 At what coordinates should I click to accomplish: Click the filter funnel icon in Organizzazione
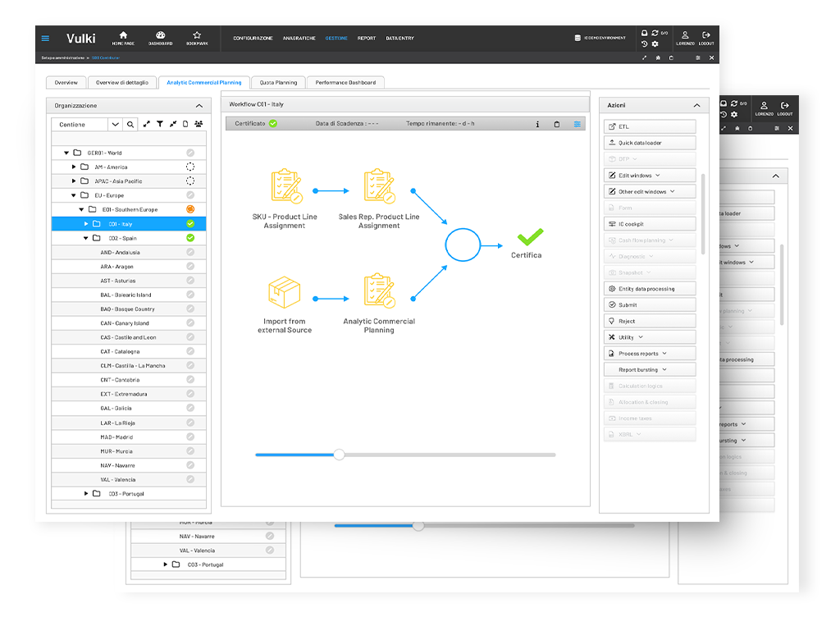[160, 125]
